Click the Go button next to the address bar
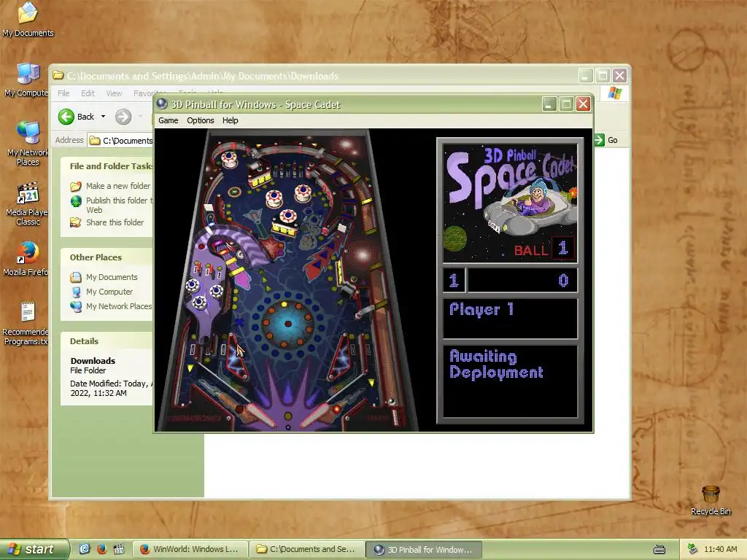The image size is (747, 560). (x=606, y=140)
